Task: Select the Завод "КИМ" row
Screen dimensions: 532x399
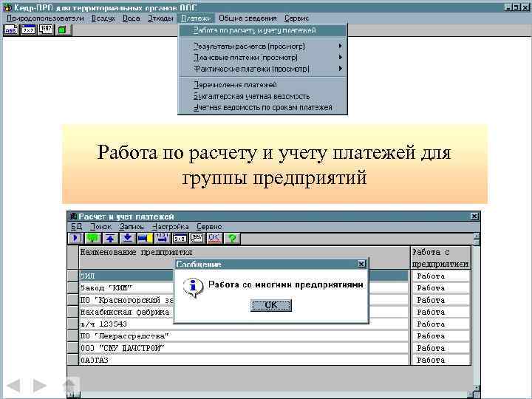Action: tap(244, 287)
